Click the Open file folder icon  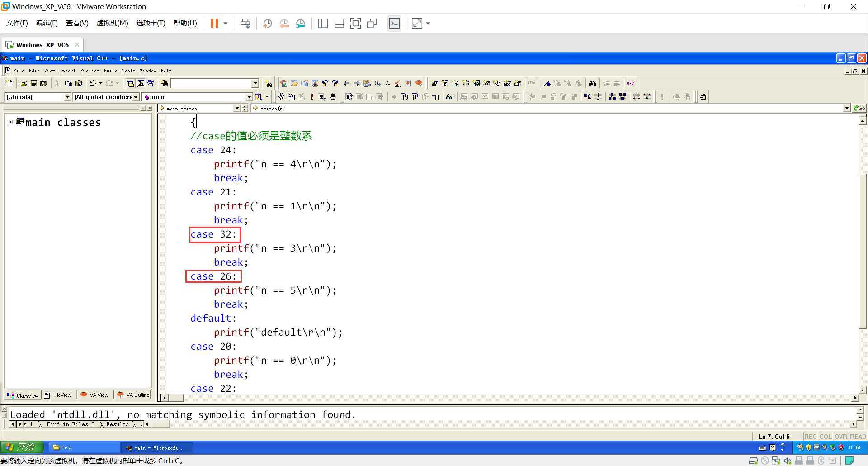coord(23,83)
